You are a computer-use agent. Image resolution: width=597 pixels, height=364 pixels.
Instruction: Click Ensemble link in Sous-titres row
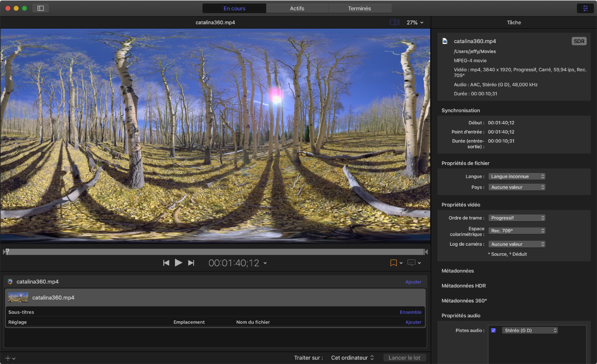[x=410, y=312]
